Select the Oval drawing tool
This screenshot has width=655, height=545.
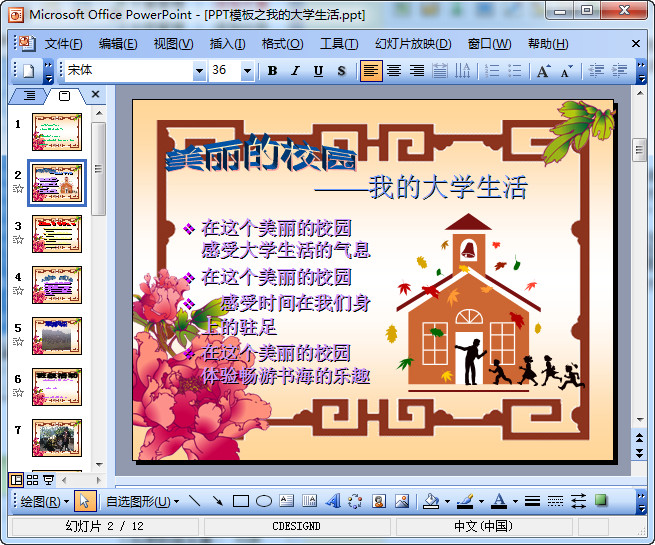click(x=264, y=501)
